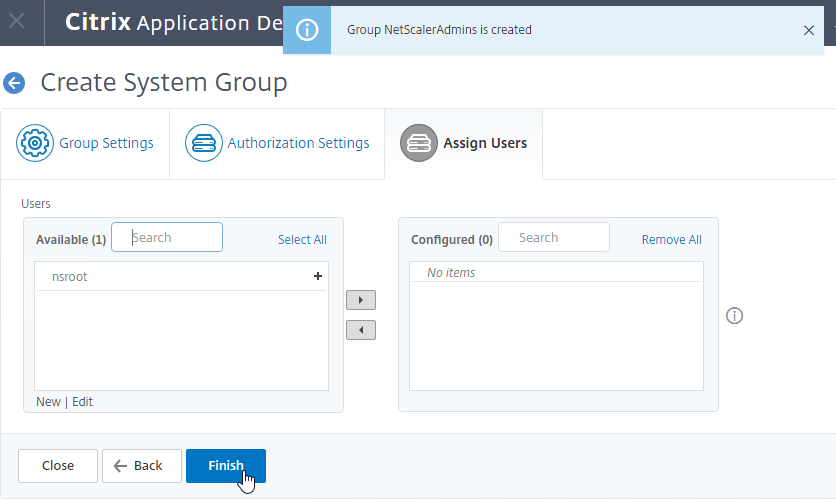Click the info icon in notification banner
Screen dimensions: 836x499
coord(307,30)
